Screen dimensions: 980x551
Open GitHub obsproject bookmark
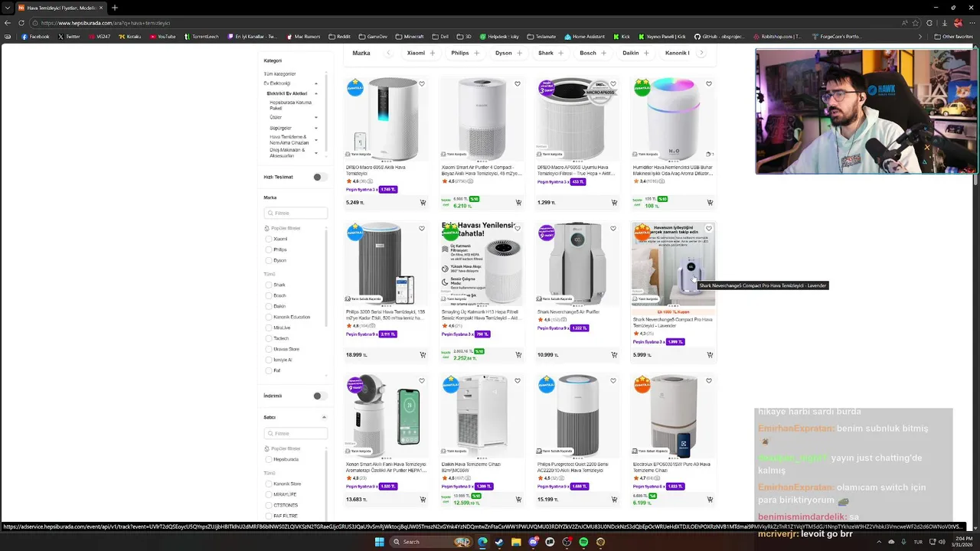(x=719, y=37)
